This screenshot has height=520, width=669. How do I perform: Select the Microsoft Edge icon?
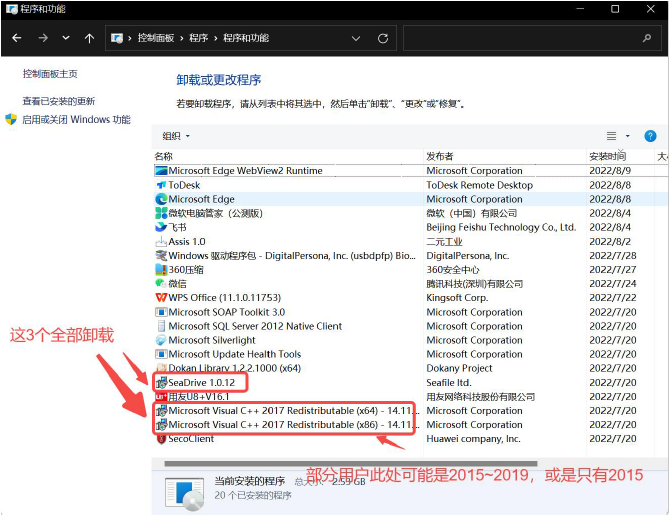161,199
